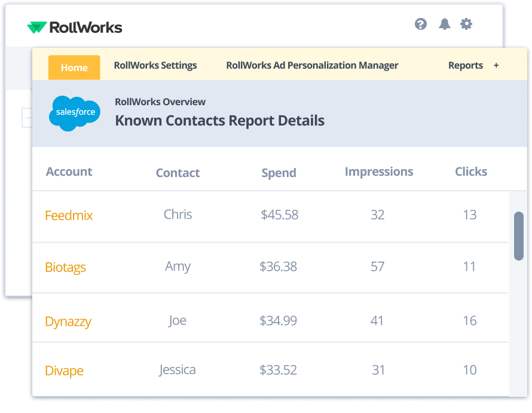The width and height of the screenshot is (532, 413).
Task: Open the settings gear icon
Action: tap(466, 24)
